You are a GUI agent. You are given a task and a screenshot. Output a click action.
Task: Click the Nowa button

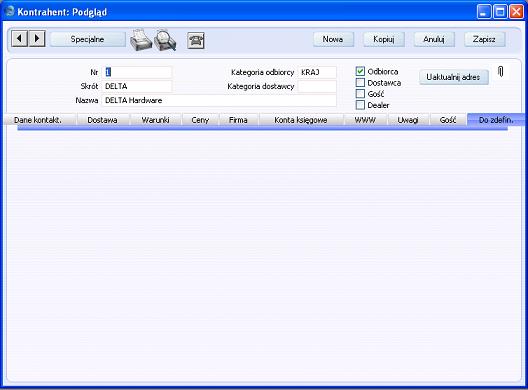tap(333, 39)
